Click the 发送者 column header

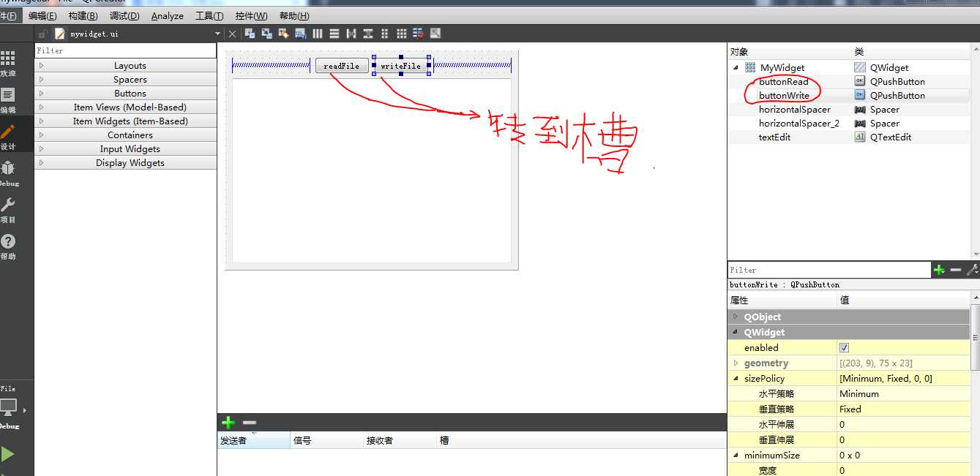(253, 440)
